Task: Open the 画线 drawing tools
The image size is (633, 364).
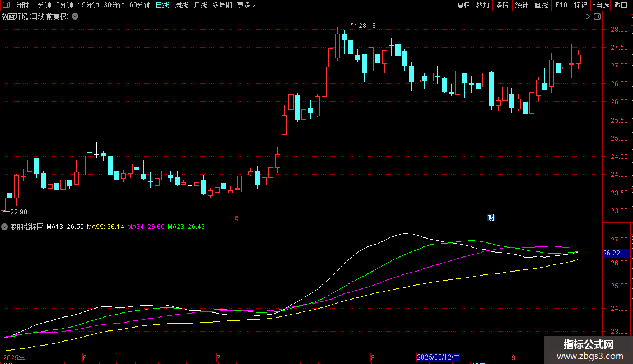Action: (541, 5)
